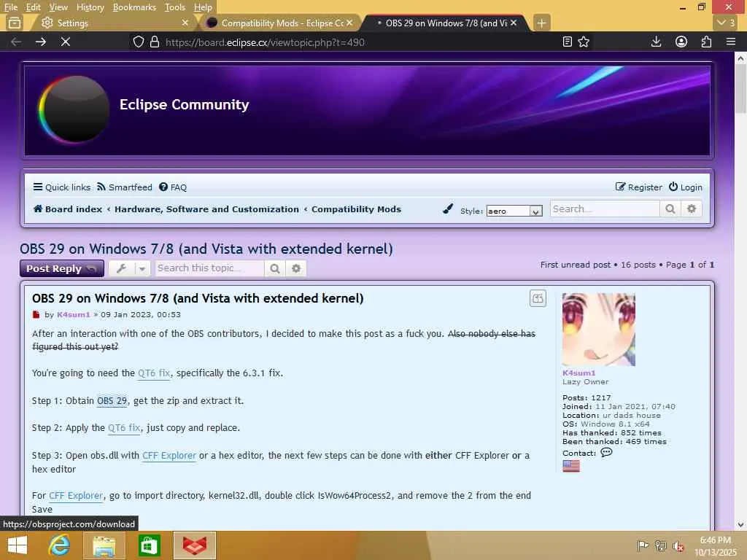The image size is (747, 560).
Task: Open the extensions puzzle icon
Action: (x=706, y=42)
